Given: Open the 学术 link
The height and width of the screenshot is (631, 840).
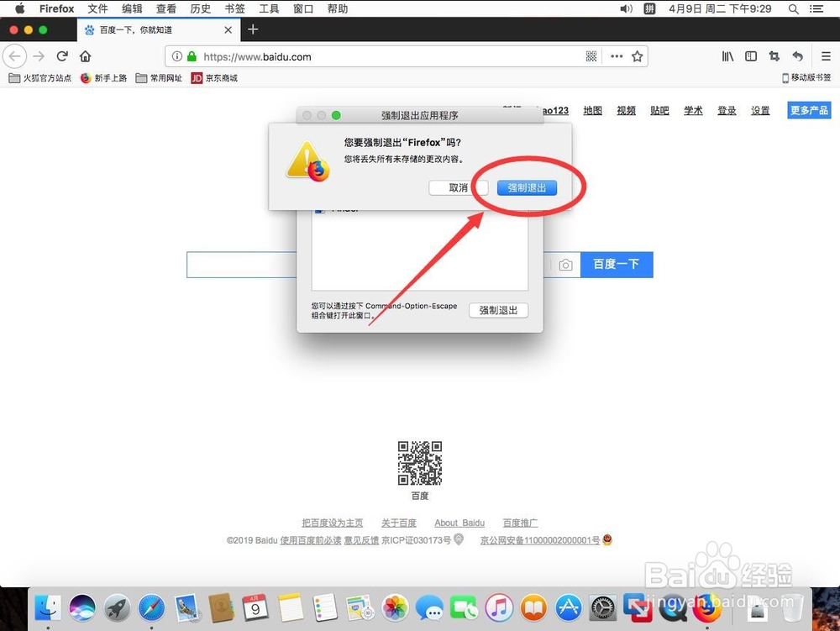Looking at the screenshot, I should pyautogui.click(x=693, y=110).
